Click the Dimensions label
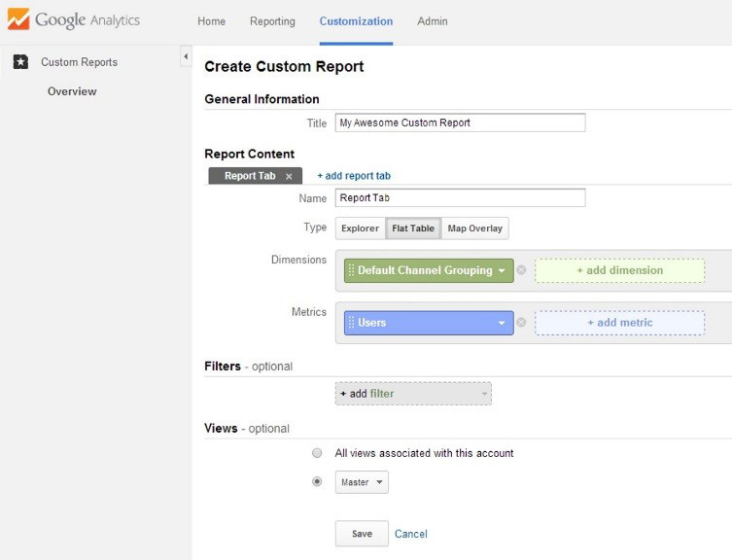 coord(298,260)
